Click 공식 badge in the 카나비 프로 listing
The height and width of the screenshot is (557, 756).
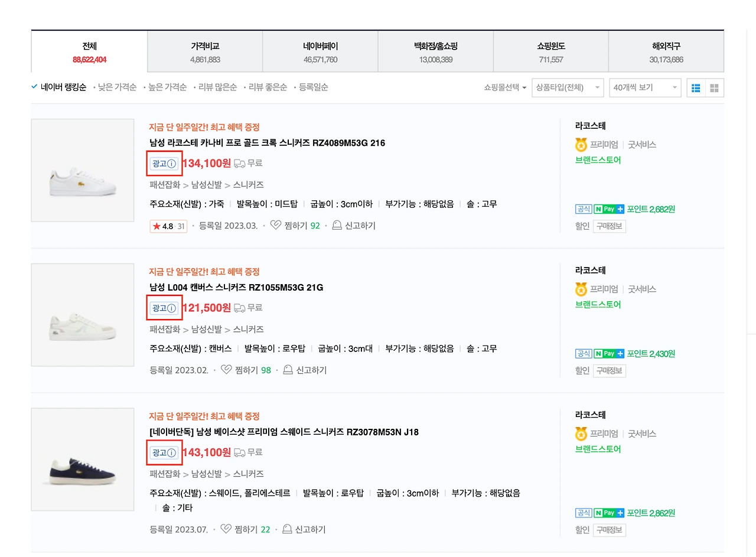[584, 209]
